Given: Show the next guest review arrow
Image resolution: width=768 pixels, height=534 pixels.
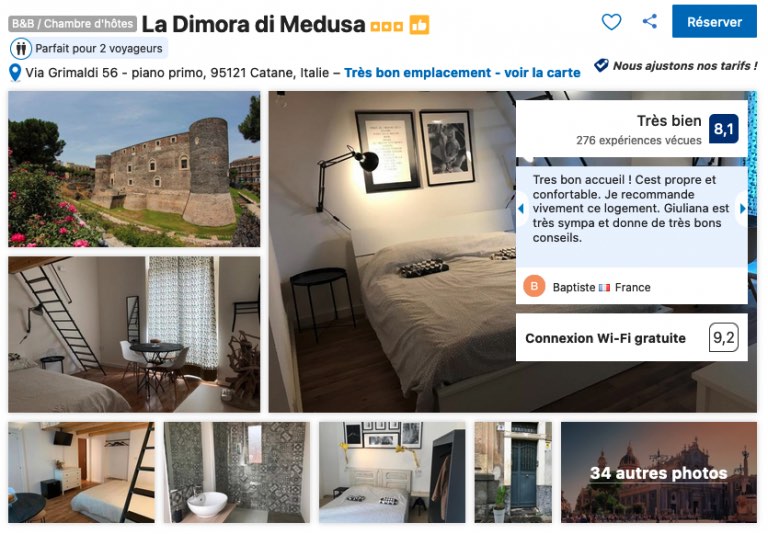Looking at the screenshot, I should coord(743,208).
